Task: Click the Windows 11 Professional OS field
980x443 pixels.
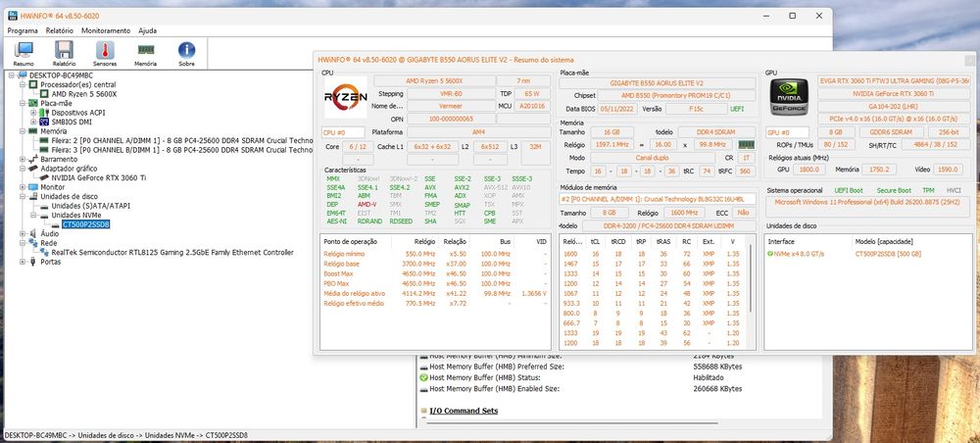Action: 868,207
